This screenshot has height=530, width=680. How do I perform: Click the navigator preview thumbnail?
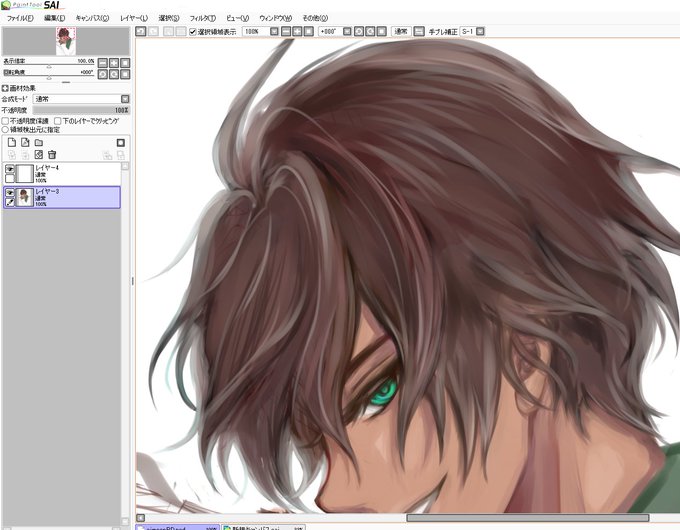(x=66, y=41)
